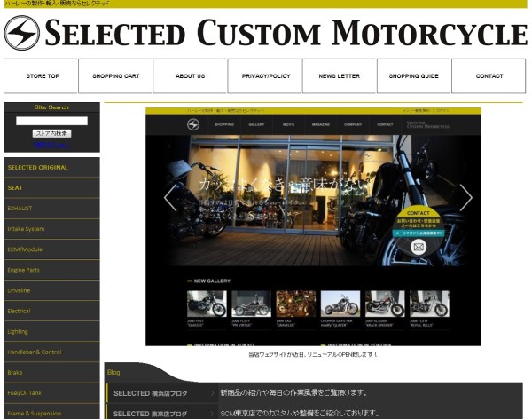This screenshot has width=532, height=419.
Task: Click second NEW GALLERY thumbnail labeled FLSTF
Action: click(251, 304)
